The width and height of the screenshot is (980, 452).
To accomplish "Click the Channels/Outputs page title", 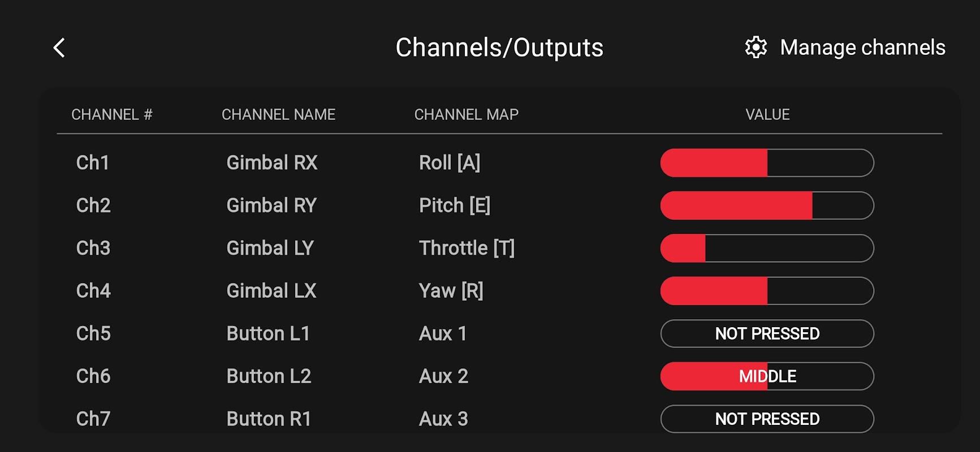I will pos(499,47).
